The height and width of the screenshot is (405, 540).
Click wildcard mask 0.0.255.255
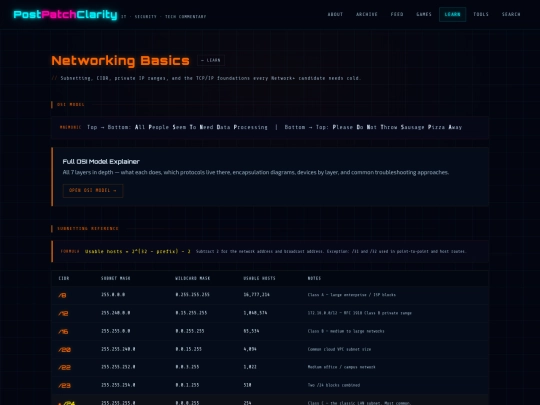190,331
